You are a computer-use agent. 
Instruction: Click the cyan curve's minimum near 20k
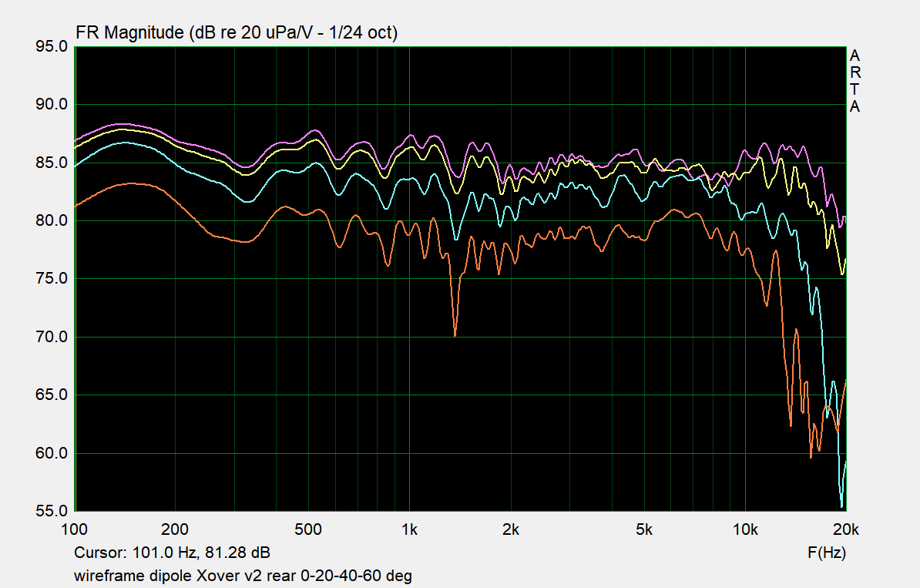click(841, 505)
